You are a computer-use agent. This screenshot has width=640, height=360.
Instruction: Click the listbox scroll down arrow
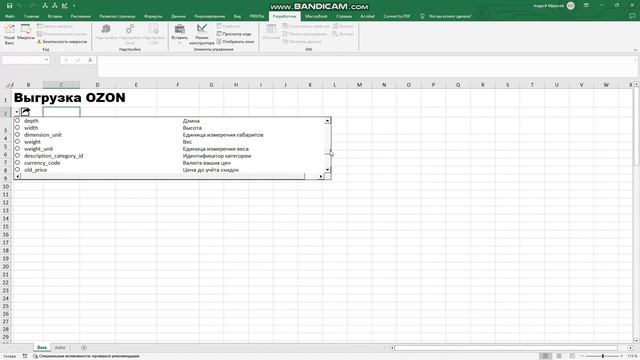[327, 169]
